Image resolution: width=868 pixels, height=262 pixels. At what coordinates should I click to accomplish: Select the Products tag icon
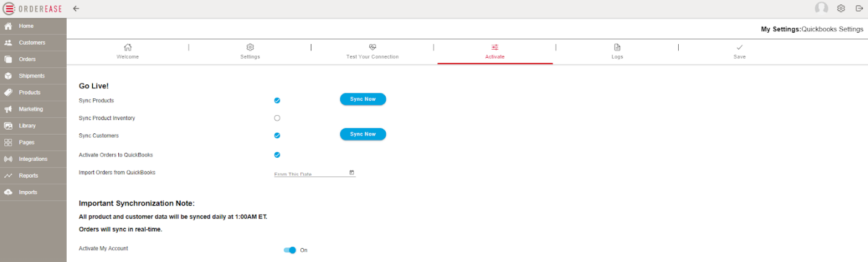point(8,93)
